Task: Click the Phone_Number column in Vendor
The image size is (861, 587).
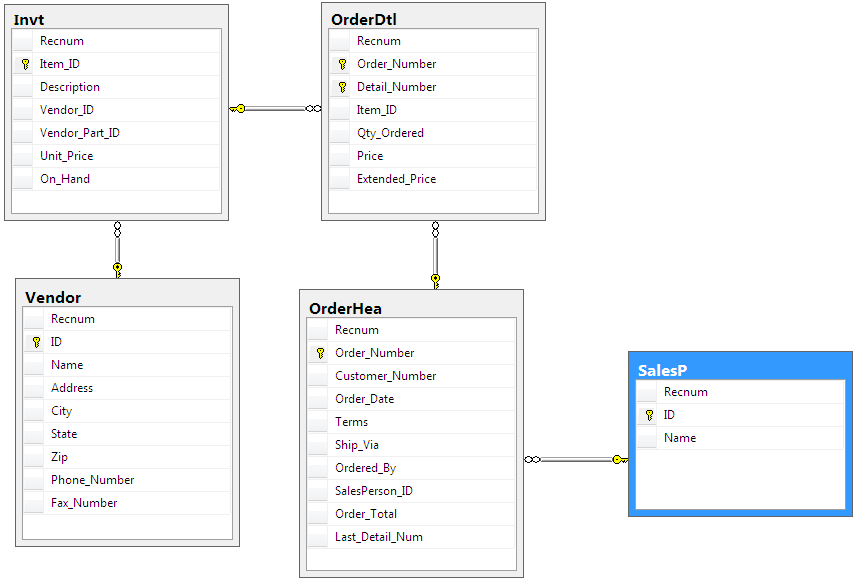Action: point(92,480)
